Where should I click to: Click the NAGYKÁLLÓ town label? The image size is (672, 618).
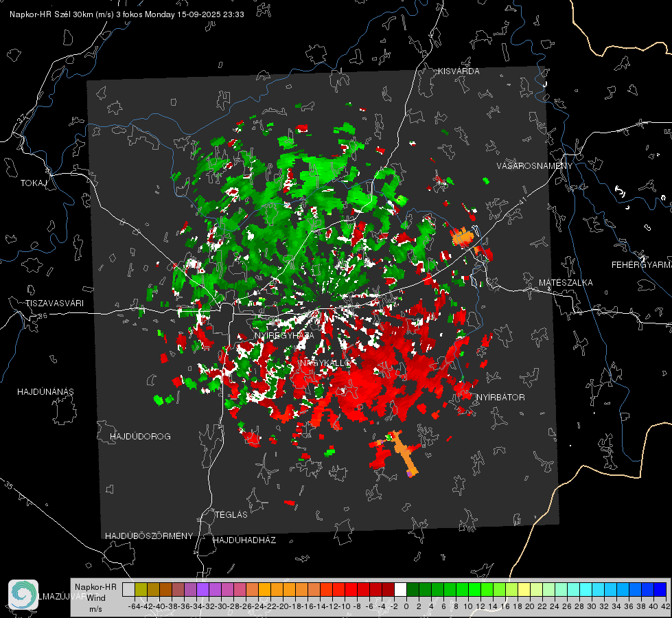click(325, 363)
